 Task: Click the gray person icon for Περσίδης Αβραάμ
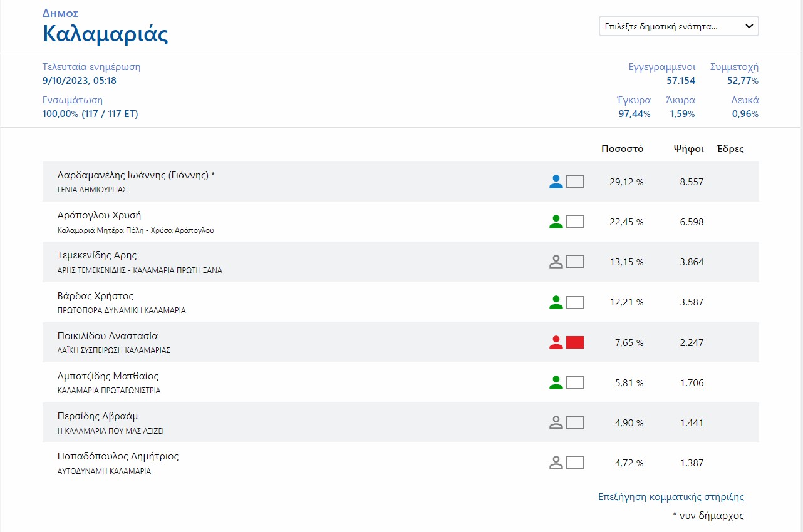[x=556, y=422]
